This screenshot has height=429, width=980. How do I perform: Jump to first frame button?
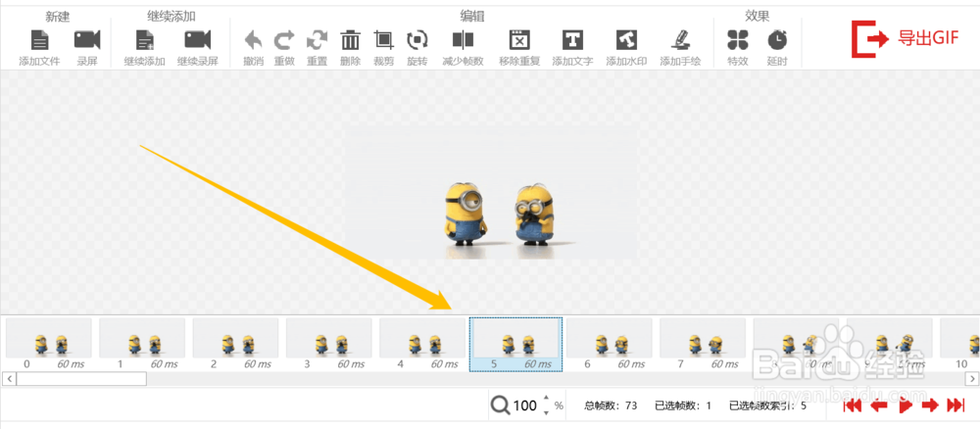853,405
